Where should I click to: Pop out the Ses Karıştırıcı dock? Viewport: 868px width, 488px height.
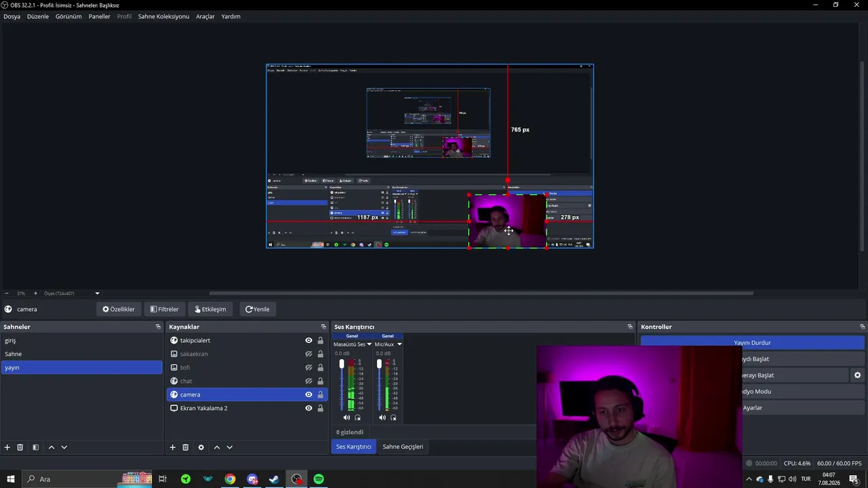tap(630, 327)
